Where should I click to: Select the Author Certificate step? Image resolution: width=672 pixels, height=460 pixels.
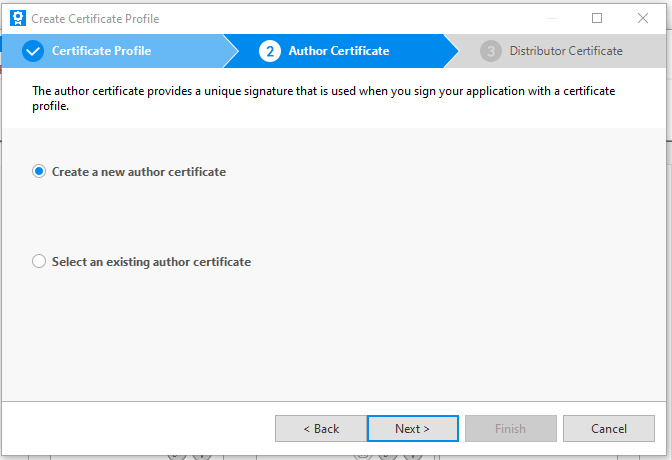pyautogui.click(x=339, y=51)
